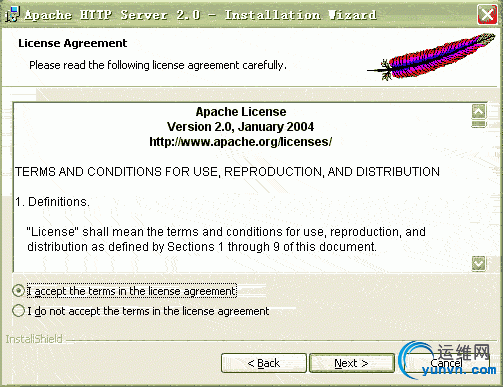Image resolution: width=503 pixels, height=387 pixels.
Task: Click the Apache feather logo
Action: 431,56
